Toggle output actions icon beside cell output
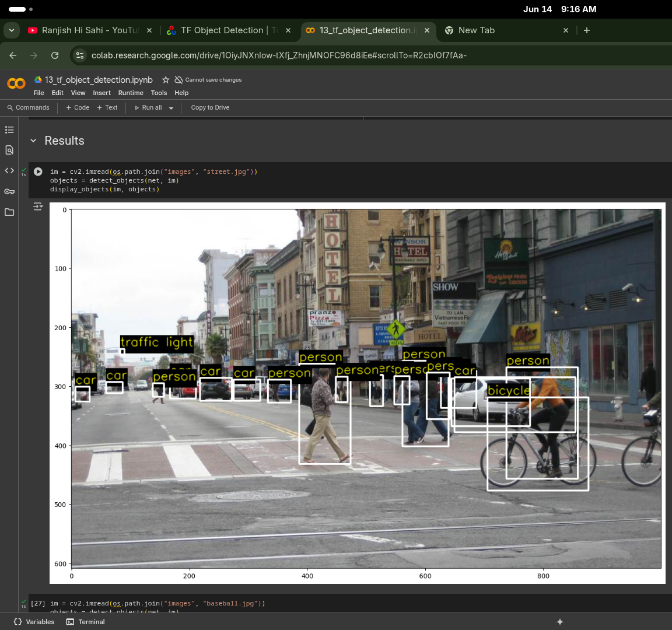Viewport: 672px width, 630px height. point(38,206)
